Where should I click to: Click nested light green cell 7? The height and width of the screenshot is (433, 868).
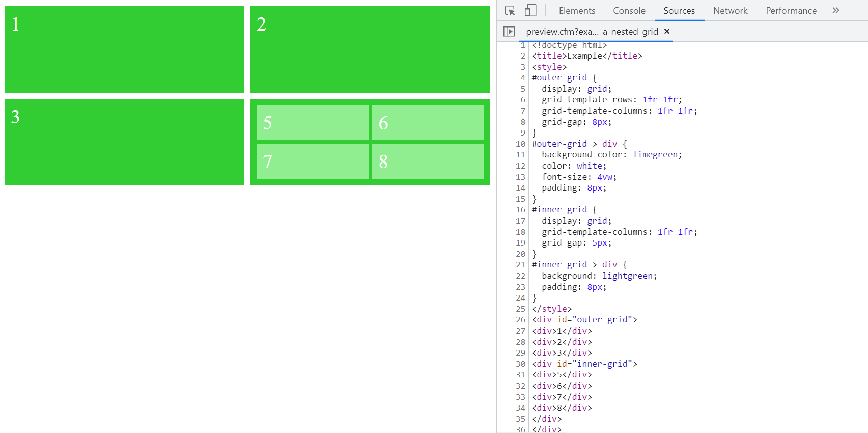[x=312, y=161]
